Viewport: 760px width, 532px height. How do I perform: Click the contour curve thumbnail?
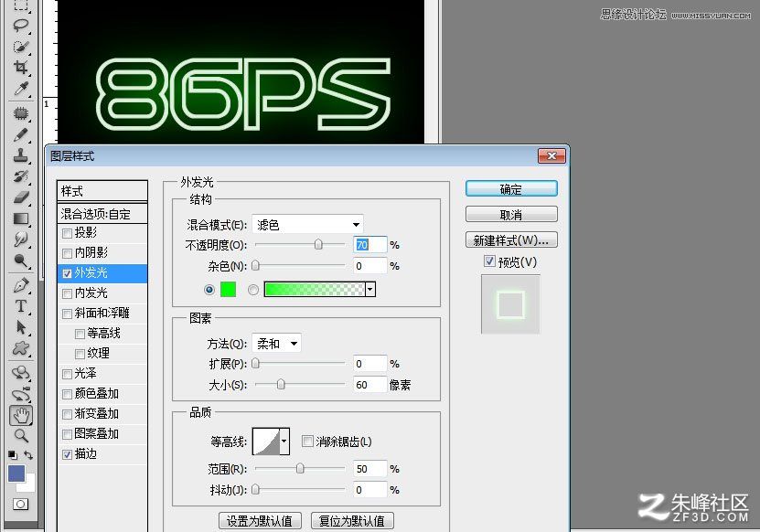coord(266,442)
